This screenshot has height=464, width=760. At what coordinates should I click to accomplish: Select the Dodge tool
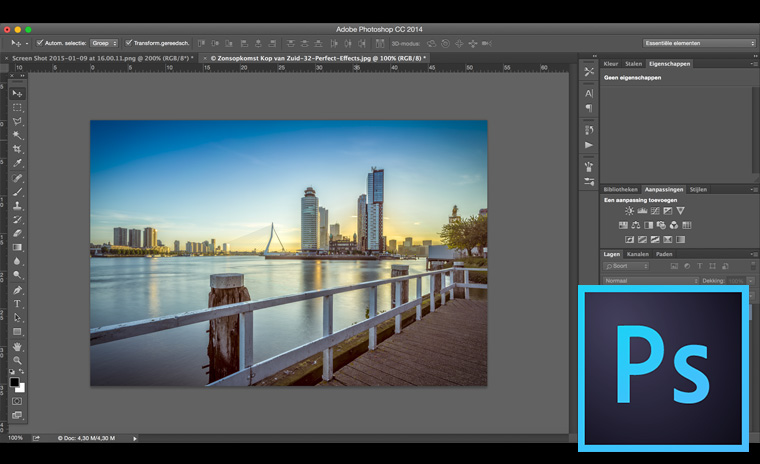coord(17,275)
